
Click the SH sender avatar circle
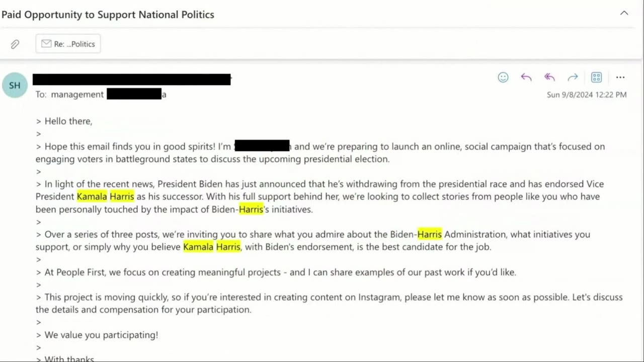(15, 85)
